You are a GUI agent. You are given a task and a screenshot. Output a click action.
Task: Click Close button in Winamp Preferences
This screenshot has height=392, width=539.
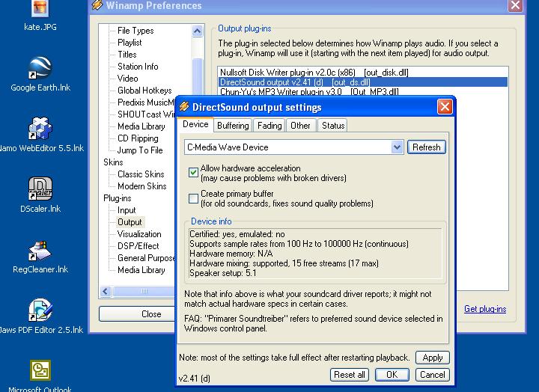138,314
